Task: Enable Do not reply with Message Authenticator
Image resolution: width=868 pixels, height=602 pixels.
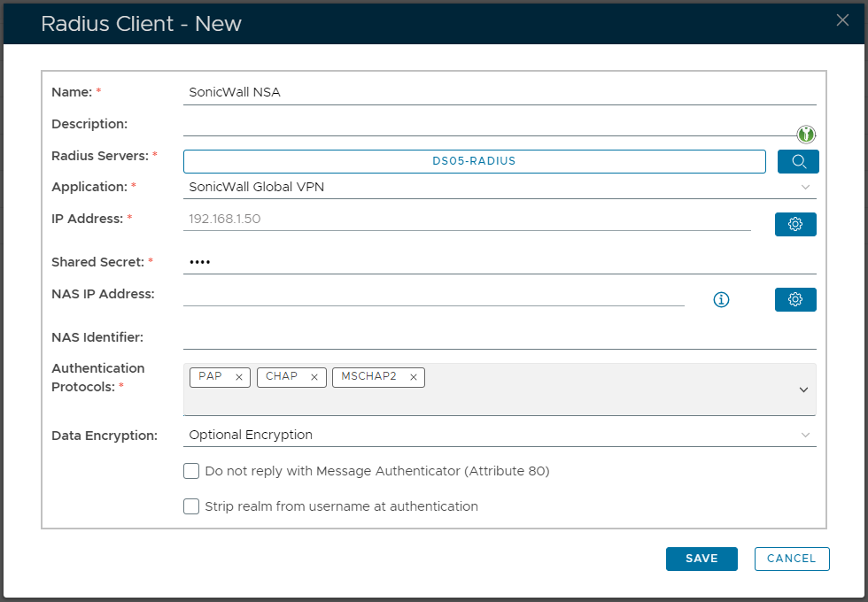Action: point(191,471)
